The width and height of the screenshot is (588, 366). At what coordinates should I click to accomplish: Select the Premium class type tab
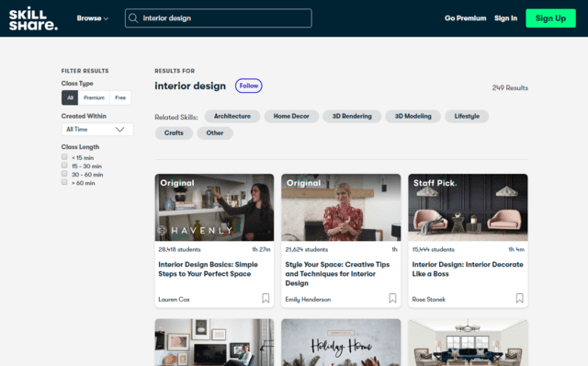(94, 97)
